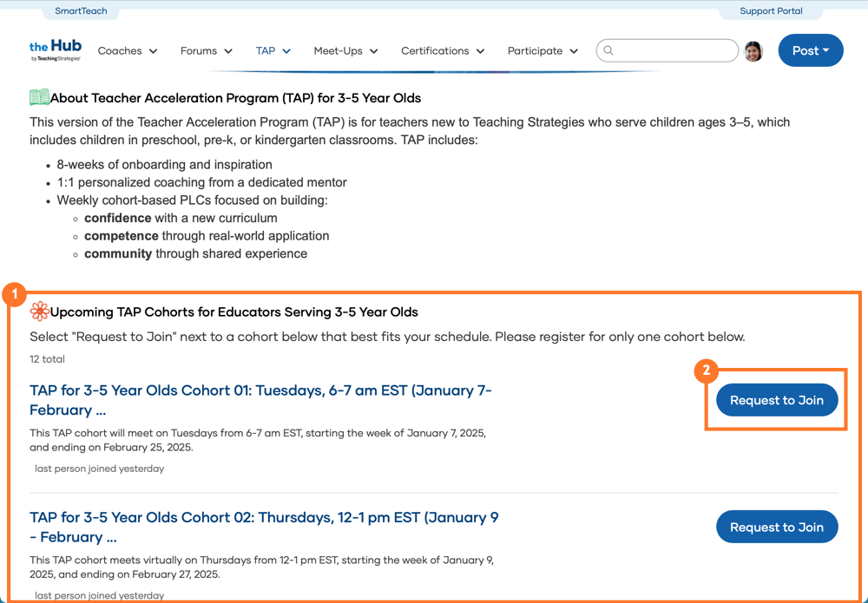Open the user profile avatar
The image size is (868, 603).
coord(753,51)
